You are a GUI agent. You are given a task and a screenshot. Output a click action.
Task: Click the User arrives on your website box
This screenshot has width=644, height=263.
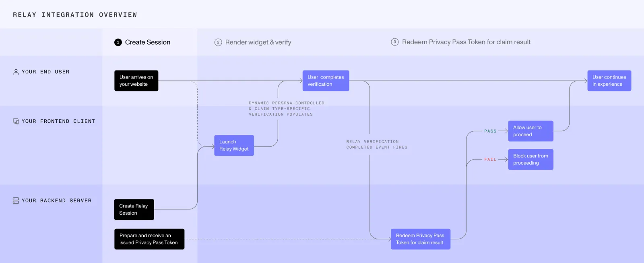(136, 81)
